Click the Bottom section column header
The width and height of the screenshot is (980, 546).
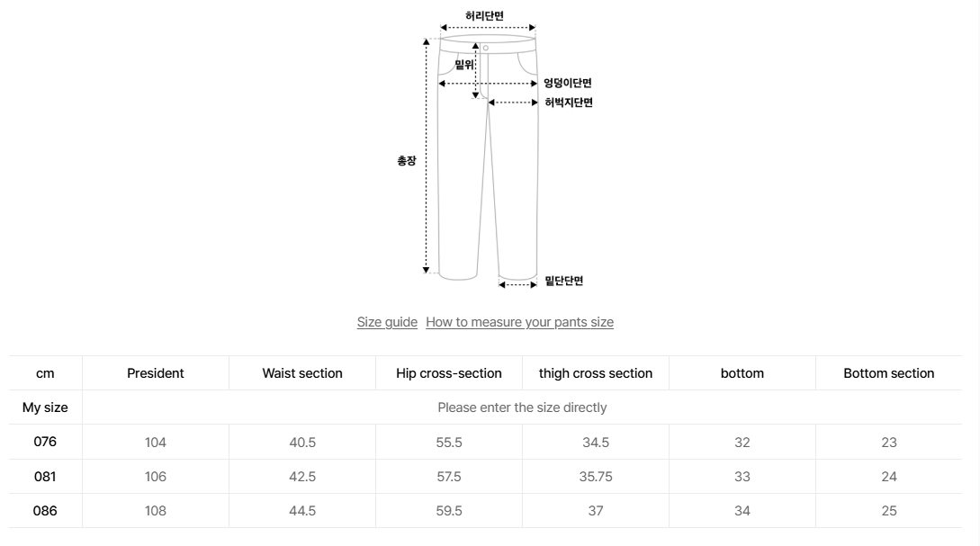tap(889, 373)
